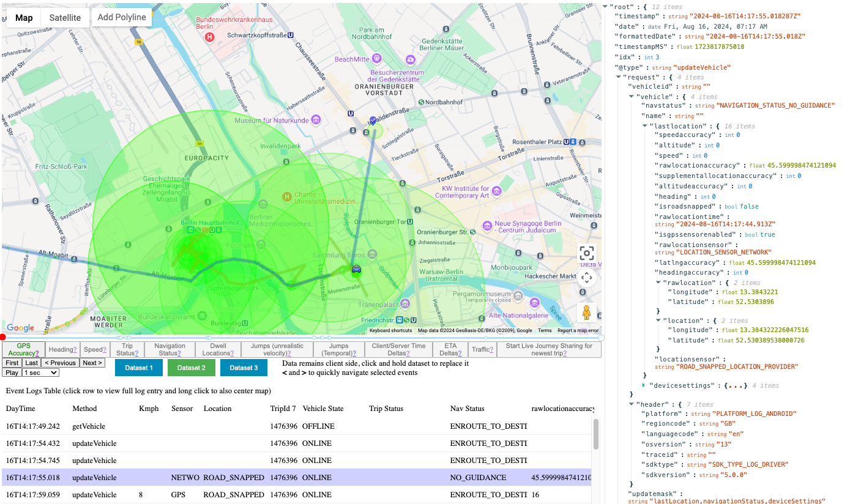Click the blue vehicle car marker on the map
This screenshot has width=861, height=504.
tap(356, 269)
